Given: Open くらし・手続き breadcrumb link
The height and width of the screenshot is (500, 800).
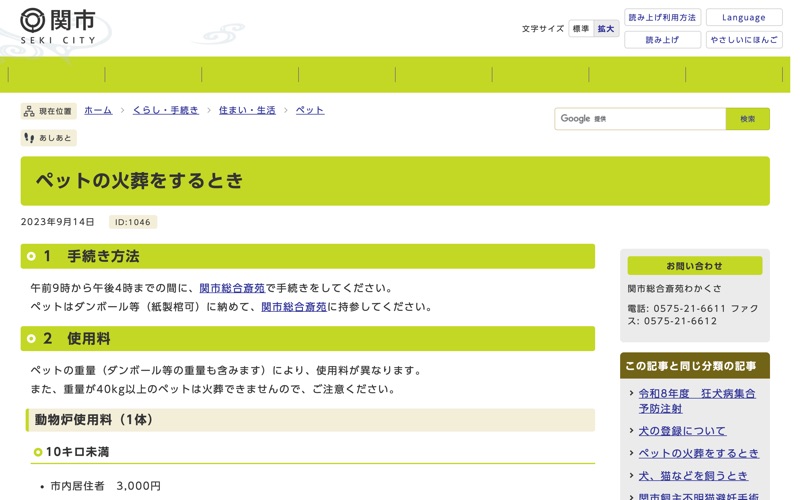Looking at the screenshot, I should tap(165, 110).
